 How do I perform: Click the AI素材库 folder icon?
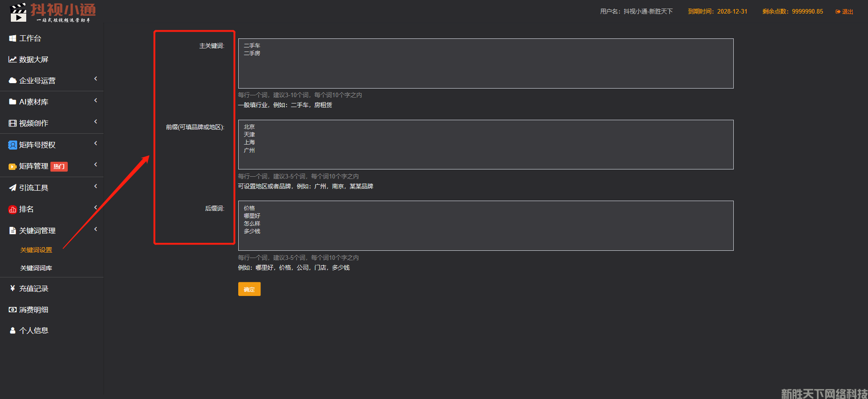point(13,102)
